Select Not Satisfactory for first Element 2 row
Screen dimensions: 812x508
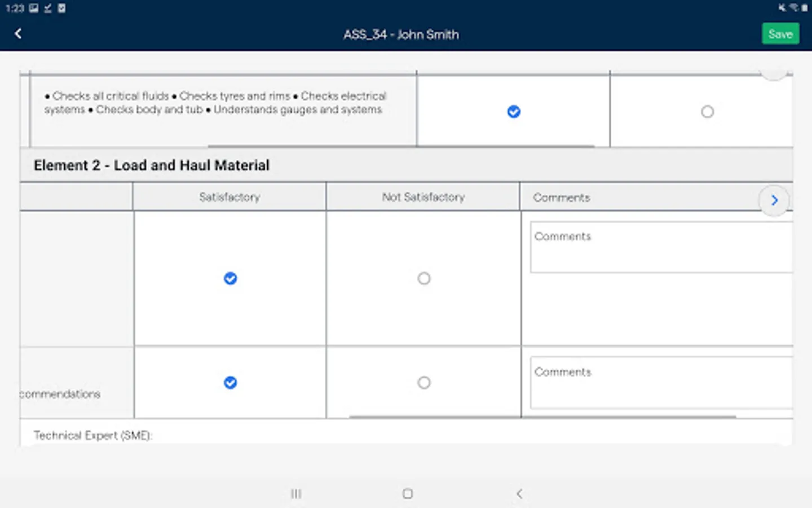(x=423, y=278)
